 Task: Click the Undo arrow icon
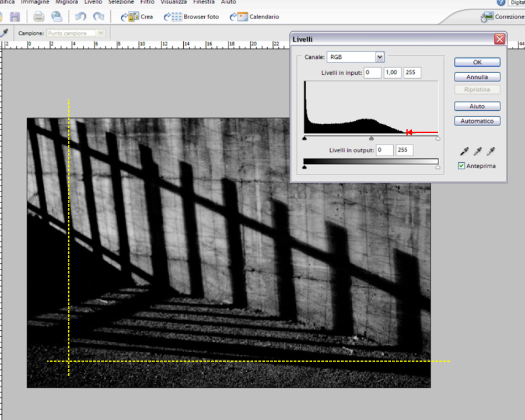(x=80, y=17)
